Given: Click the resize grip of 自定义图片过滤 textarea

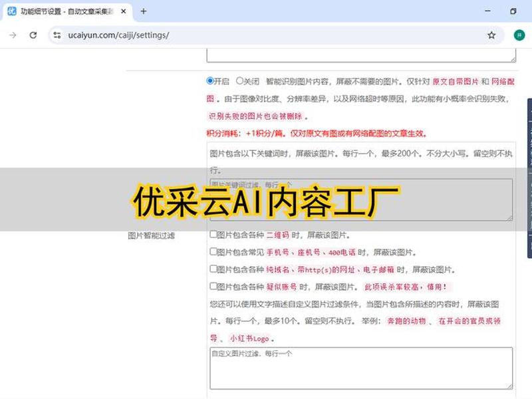Looking at the screenshot, I should pyautogui.click(x=509, y=386).
